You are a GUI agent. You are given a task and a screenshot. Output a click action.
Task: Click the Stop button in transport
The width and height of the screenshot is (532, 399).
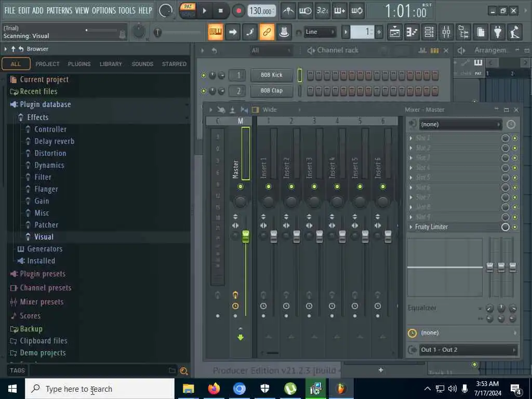coord(220,11)
